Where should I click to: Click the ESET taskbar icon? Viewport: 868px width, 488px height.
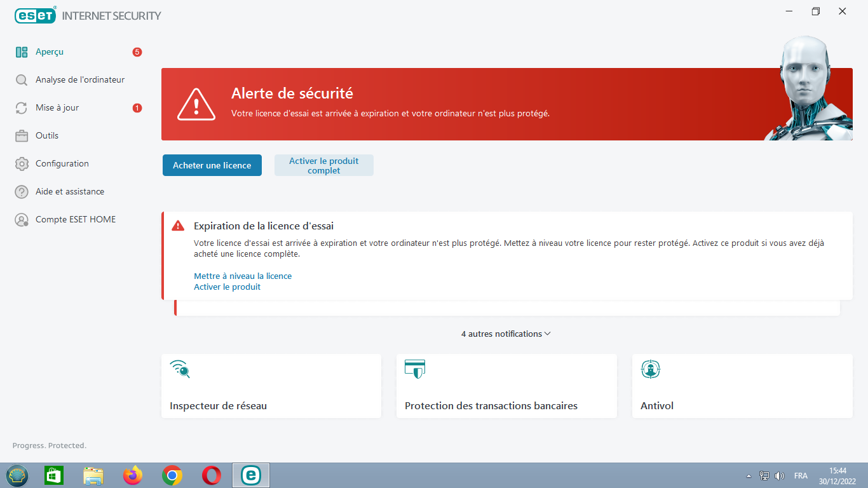[x=251, y=475]
